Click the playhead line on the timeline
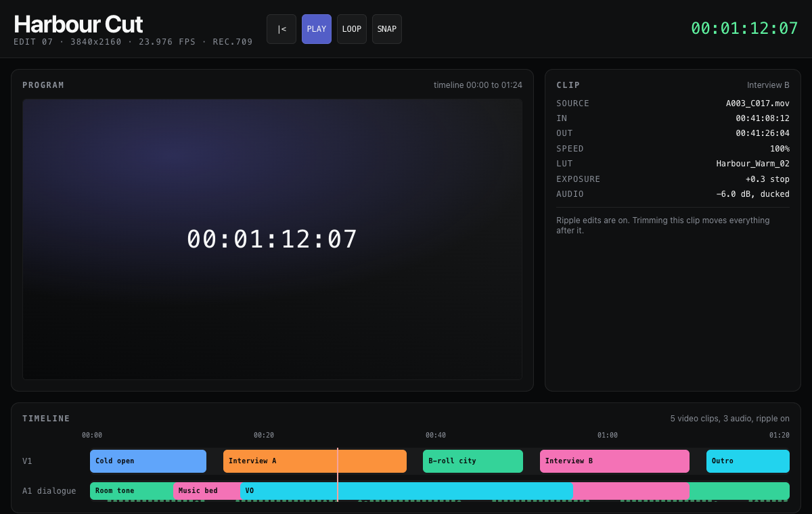This screenshot has width=812, height=514. [x=337, y=475]
